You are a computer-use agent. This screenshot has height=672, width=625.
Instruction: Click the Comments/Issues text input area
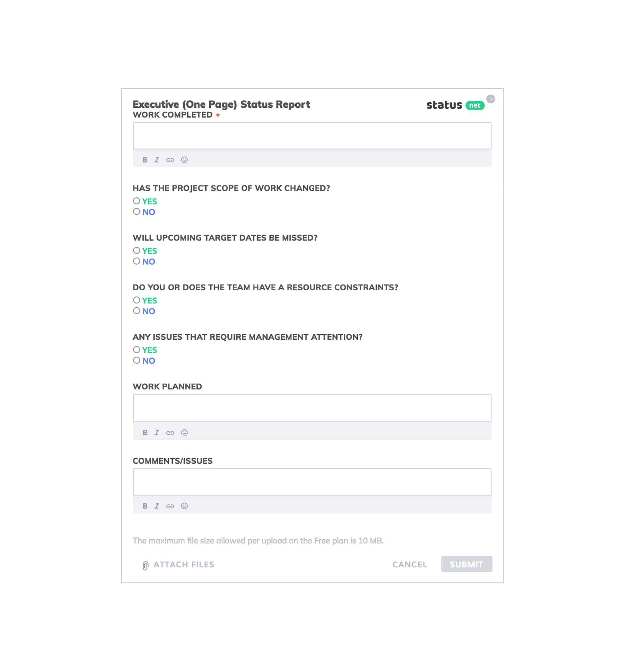click(x=312, y=482)
